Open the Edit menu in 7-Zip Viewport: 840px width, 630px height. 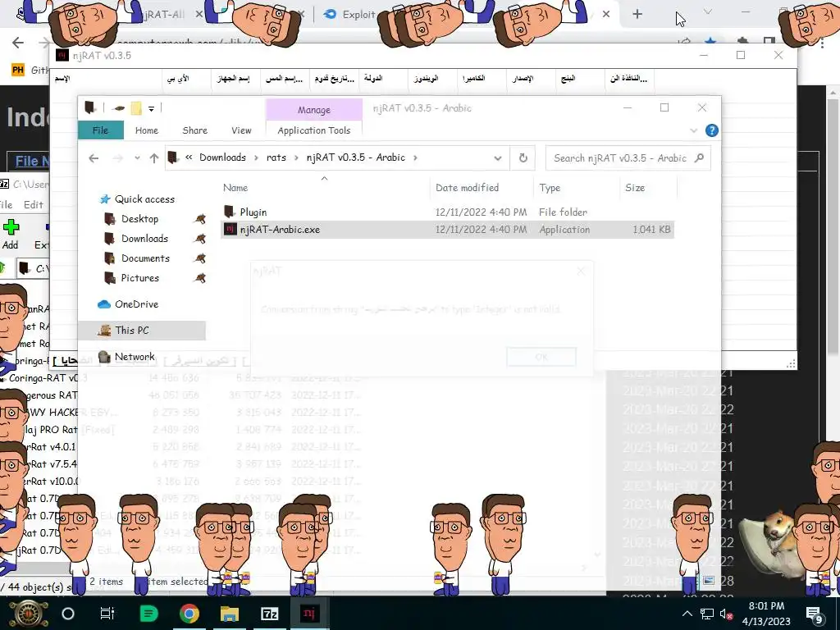[33, 204]
